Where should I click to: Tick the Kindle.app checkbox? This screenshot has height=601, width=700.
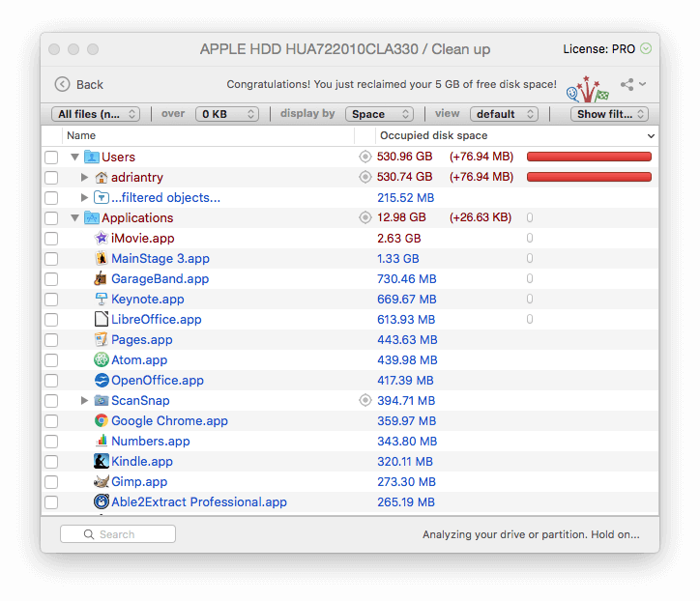coord(51,462)
